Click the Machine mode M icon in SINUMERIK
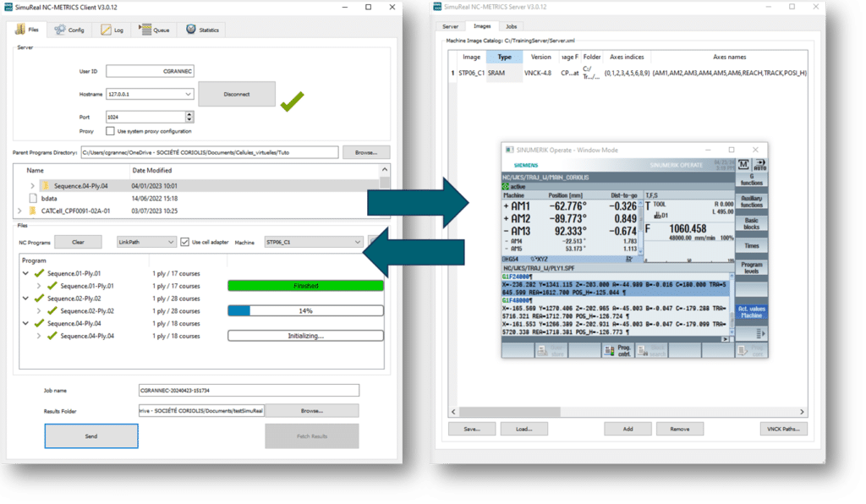This screenshot has width=866, height=504. point(743,165)
